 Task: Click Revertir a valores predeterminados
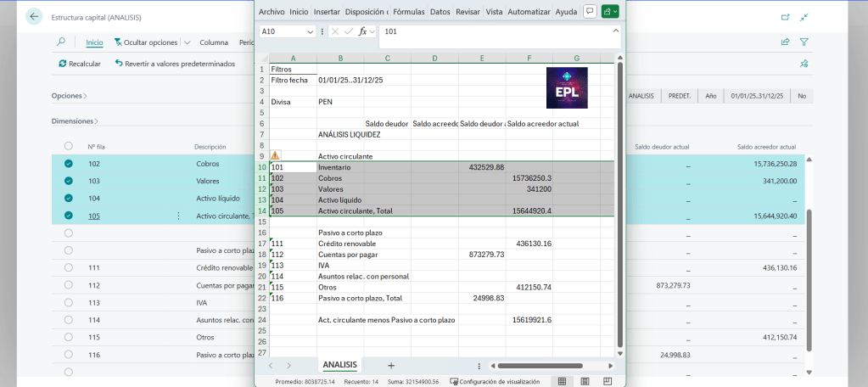(x=174, y=64)
